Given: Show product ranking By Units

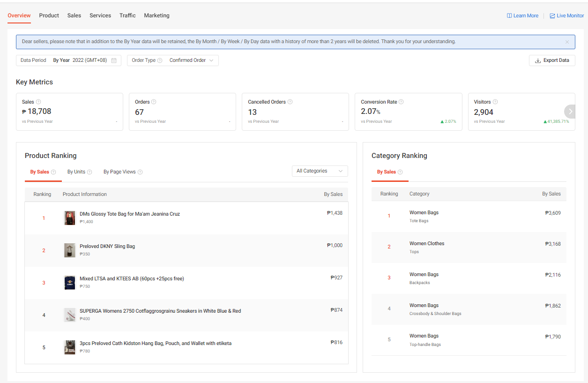Looking at the screenshot, I should tap(76, 172).
